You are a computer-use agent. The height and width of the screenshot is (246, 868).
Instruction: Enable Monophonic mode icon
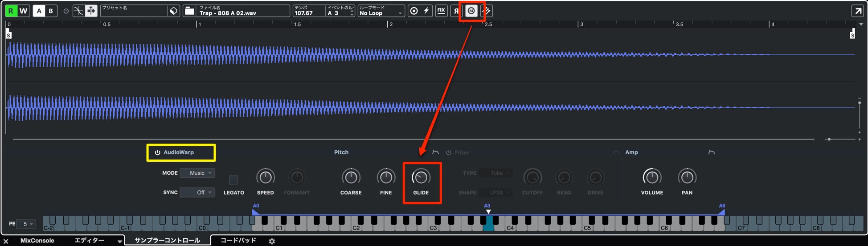click(471, 11)
